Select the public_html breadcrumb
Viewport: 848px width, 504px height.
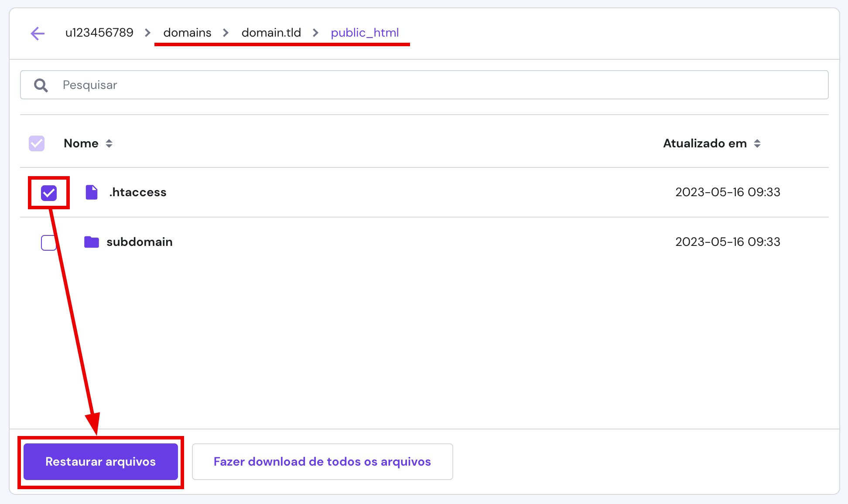pos(365,32)
